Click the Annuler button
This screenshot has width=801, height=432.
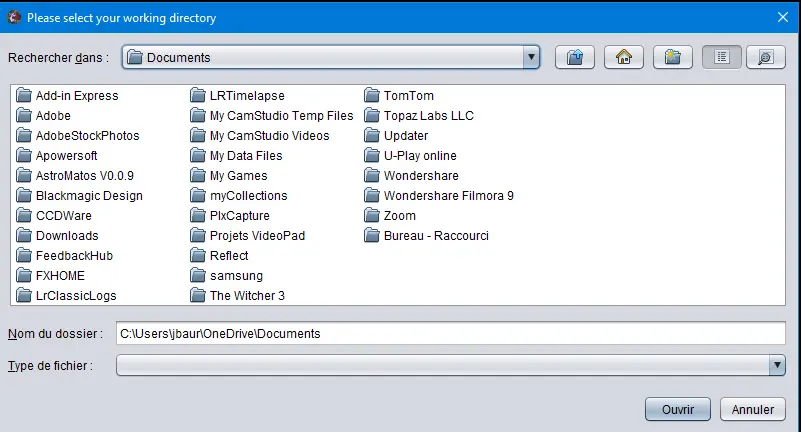752,410
